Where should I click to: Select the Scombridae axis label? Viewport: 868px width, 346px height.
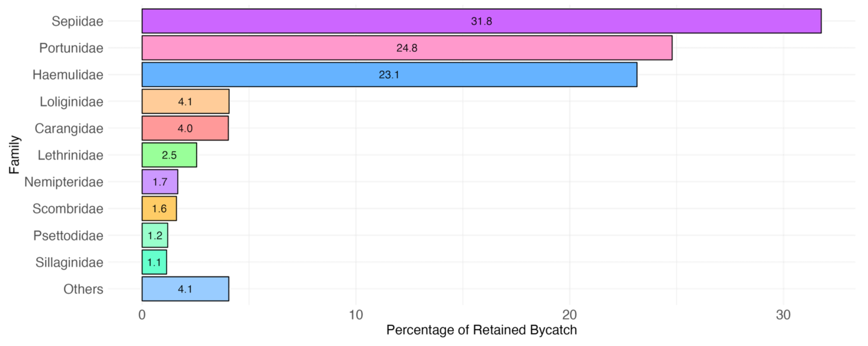click(x=68, y=208)
